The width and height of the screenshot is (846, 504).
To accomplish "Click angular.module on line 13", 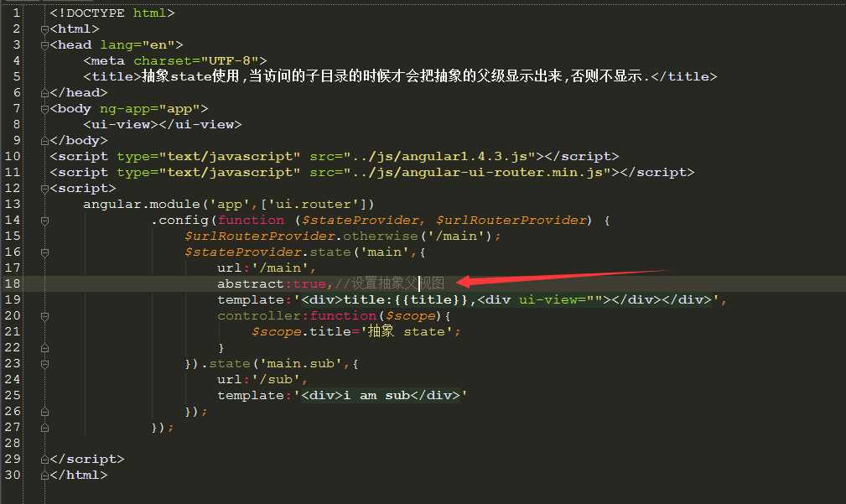I will coord(142,204).
